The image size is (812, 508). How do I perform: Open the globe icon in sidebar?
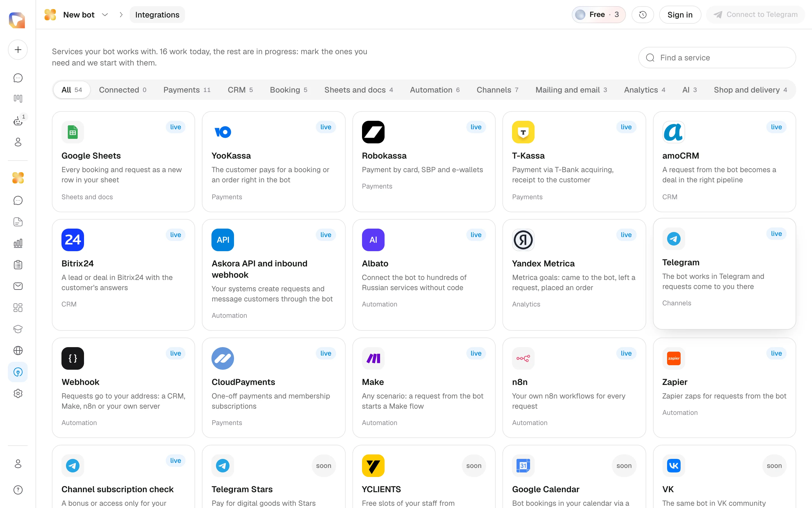18,351
